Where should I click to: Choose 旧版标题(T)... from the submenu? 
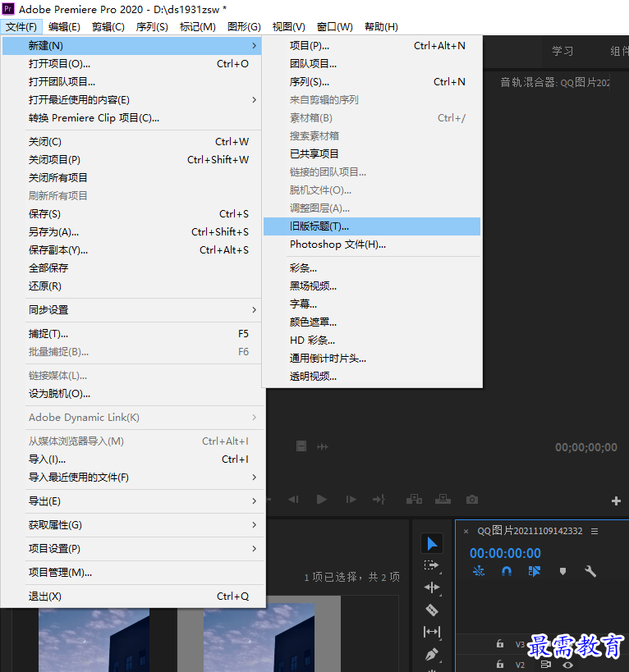point(372,226)
